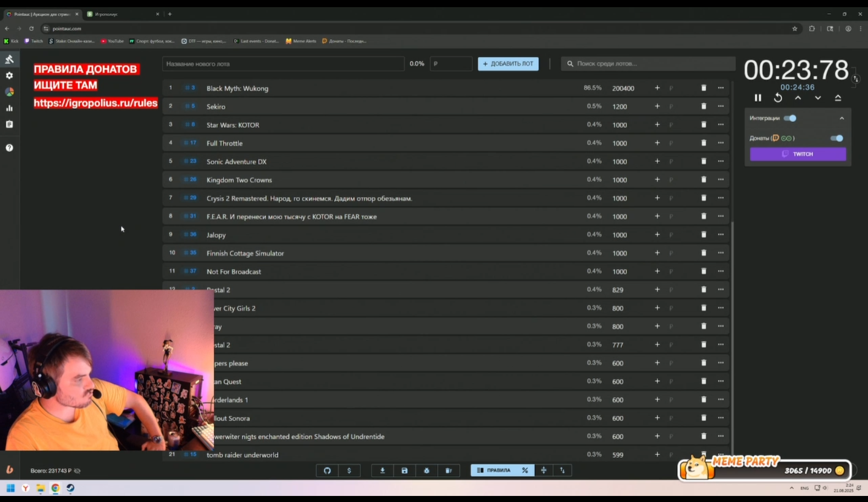Open the Windows Start menu
This screenshot has height=502, width=868.
point(10,488)
